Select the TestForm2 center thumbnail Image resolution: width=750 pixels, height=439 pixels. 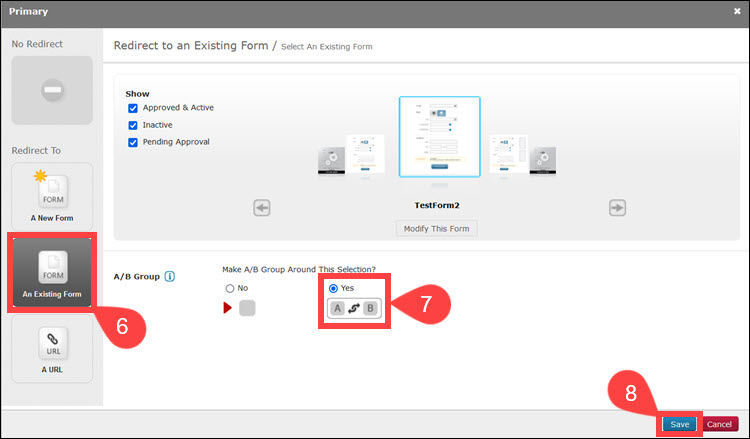point(440,137)
